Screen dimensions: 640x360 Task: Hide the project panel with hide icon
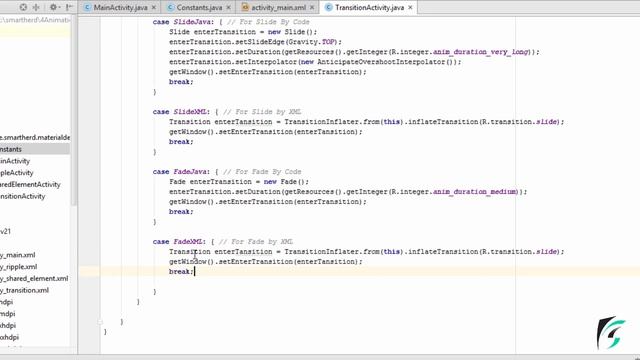pos(69,7)
